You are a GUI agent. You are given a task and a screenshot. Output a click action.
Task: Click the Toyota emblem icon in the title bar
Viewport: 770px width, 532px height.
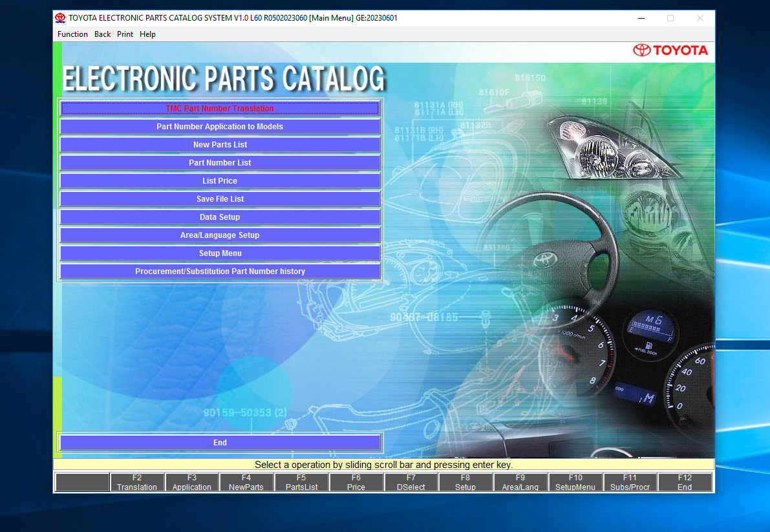[61, 17]
